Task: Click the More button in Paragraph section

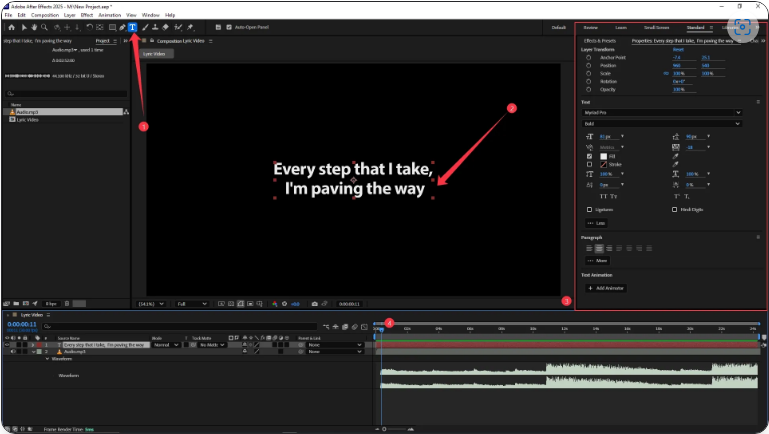Action: 597,260
